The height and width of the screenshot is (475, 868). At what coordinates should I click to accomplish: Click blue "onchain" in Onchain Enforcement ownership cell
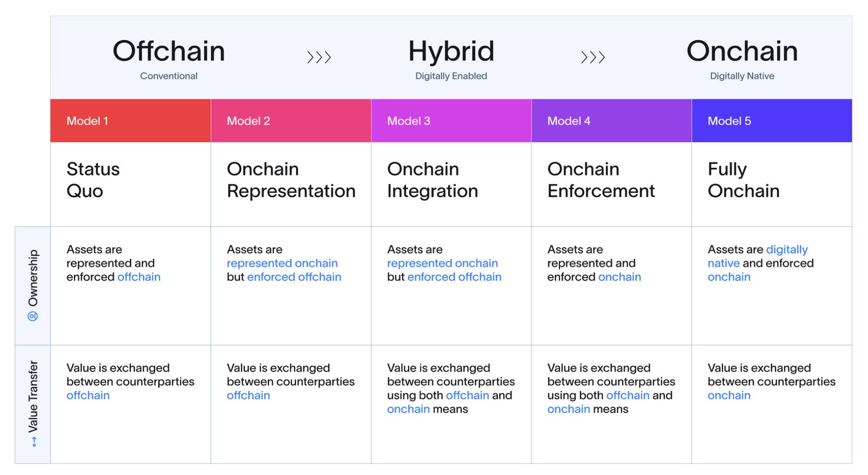click(x=619, y=277)
